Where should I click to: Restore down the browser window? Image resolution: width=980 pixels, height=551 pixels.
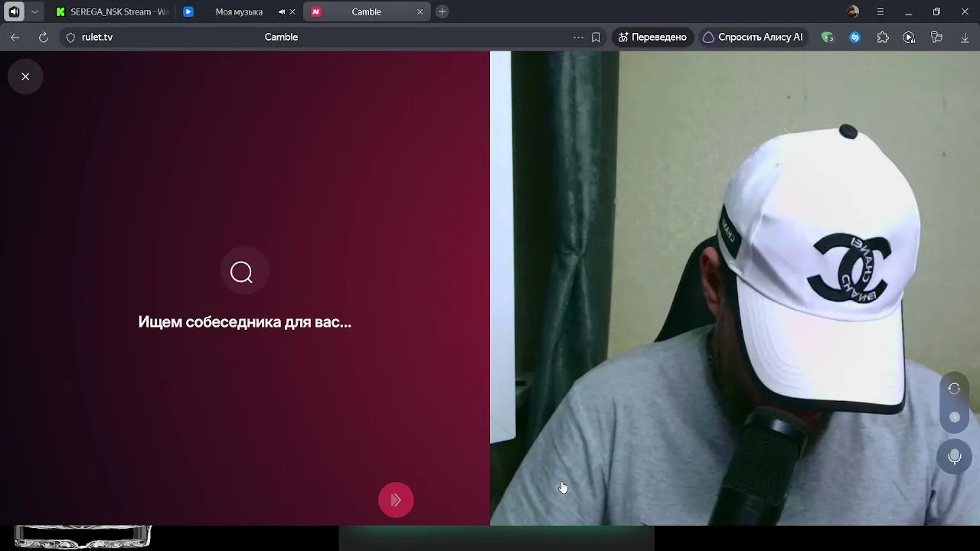point(936,11)
